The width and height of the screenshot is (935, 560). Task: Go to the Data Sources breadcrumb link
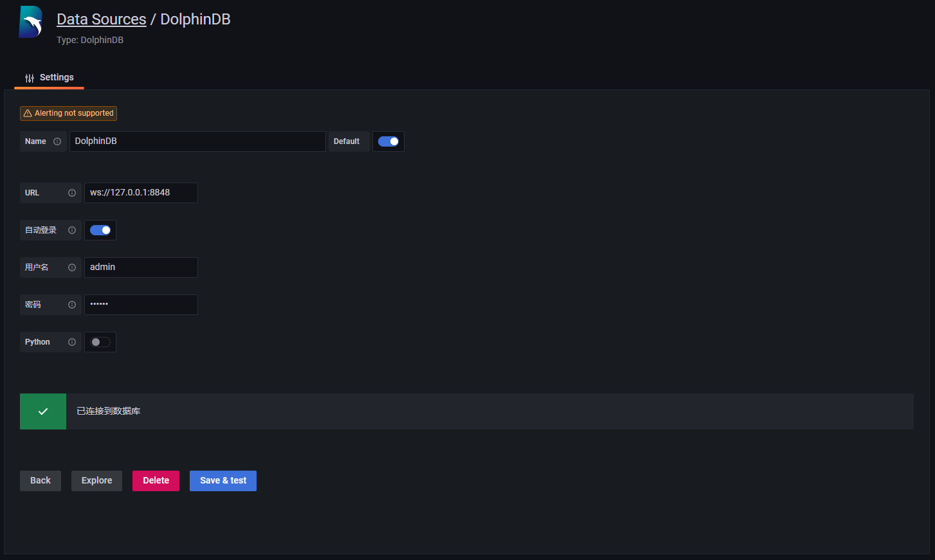coord(102,19)
